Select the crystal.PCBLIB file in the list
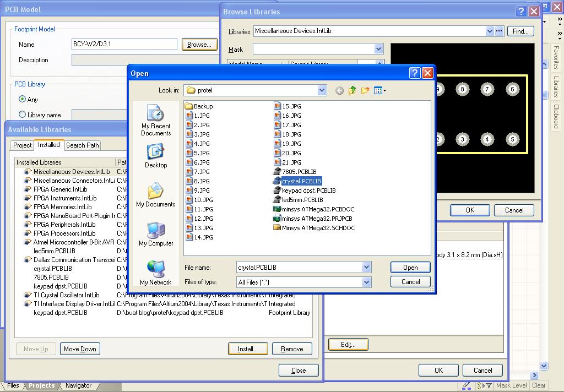This screenshot has width=564, height=392. coord(303,181)
